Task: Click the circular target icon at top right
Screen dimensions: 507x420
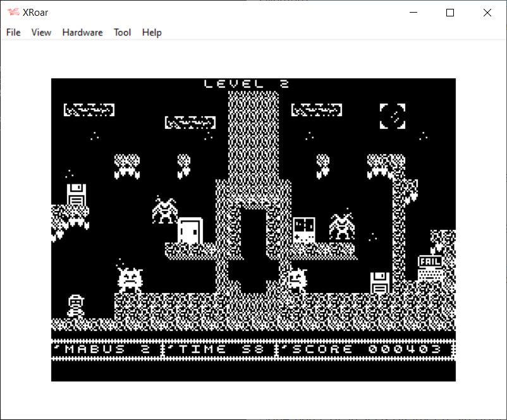Action: click(x=392, y=116)
